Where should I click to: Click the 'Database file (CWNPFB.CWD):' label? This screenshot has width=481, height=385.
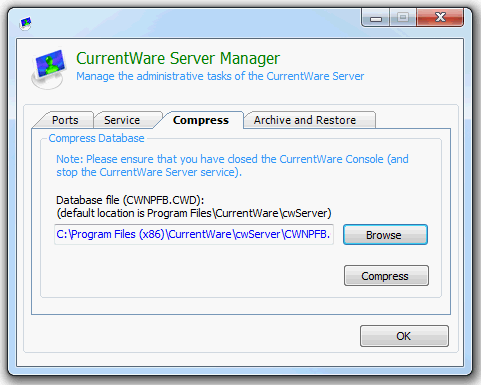click(130, 200)
